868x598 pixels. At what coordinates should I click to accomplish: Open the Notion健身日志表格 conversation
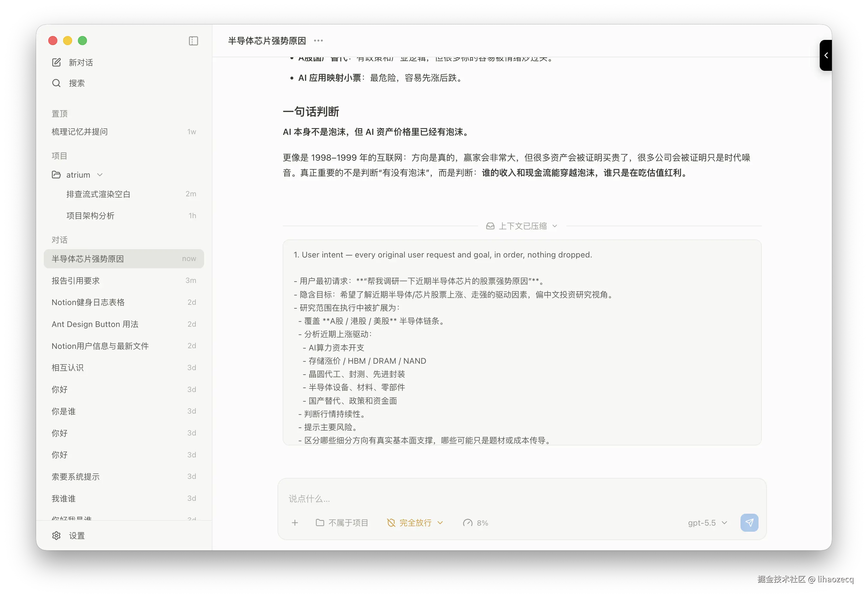tap(124, 302)
